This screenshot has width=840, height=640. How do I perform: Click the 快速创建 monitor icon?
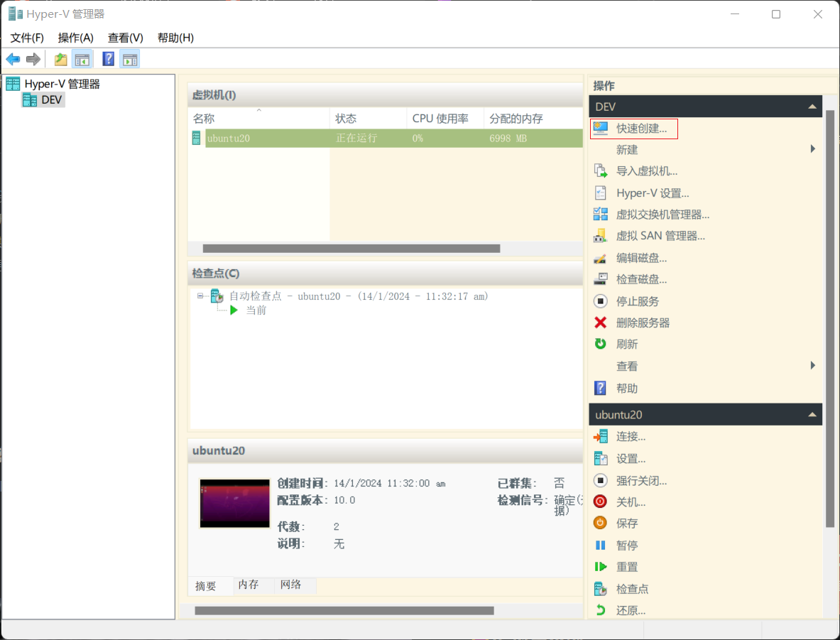tap(601, 128)
